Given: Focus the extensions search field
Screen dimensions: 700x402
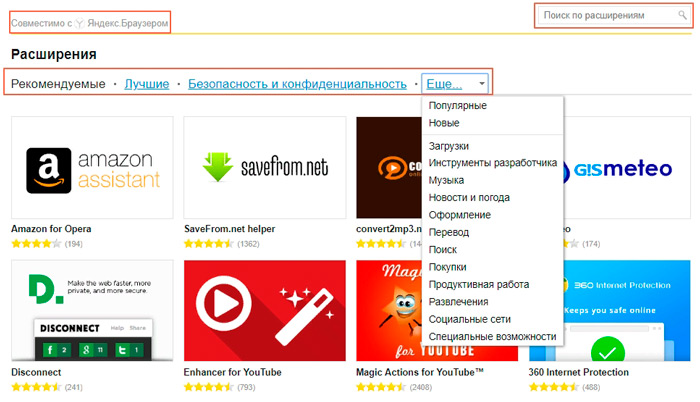Looking at the screenshot, I should point(612,15).
